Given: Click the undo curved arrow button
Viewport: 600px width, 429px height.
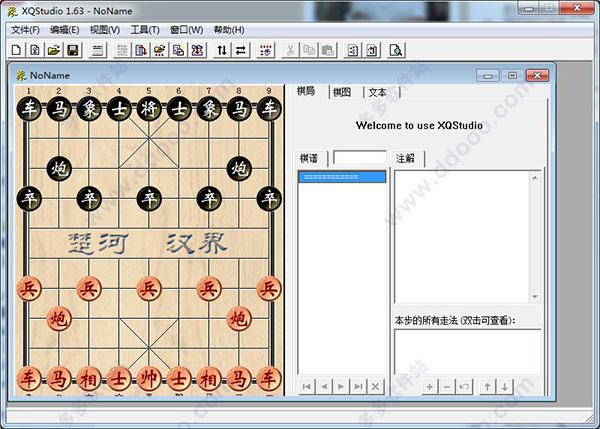Looking at the screenshot, I should tap(464, 387).
